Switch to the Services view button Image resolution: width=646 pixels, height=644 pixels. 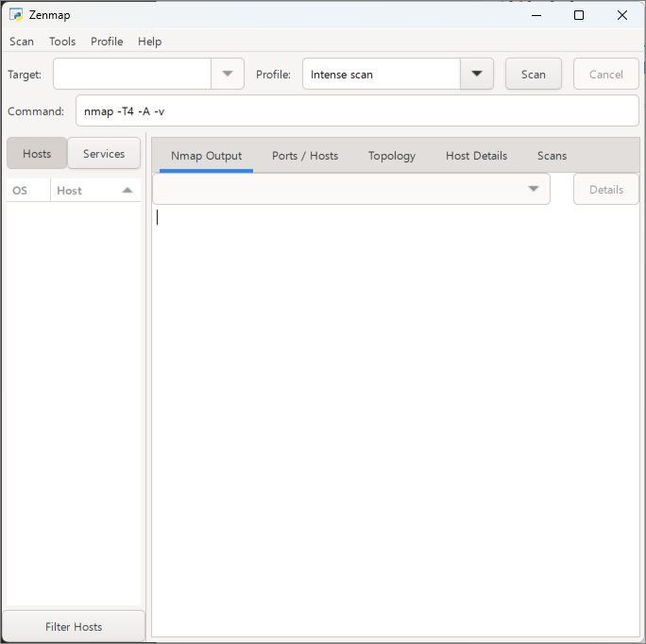point(104,153)
